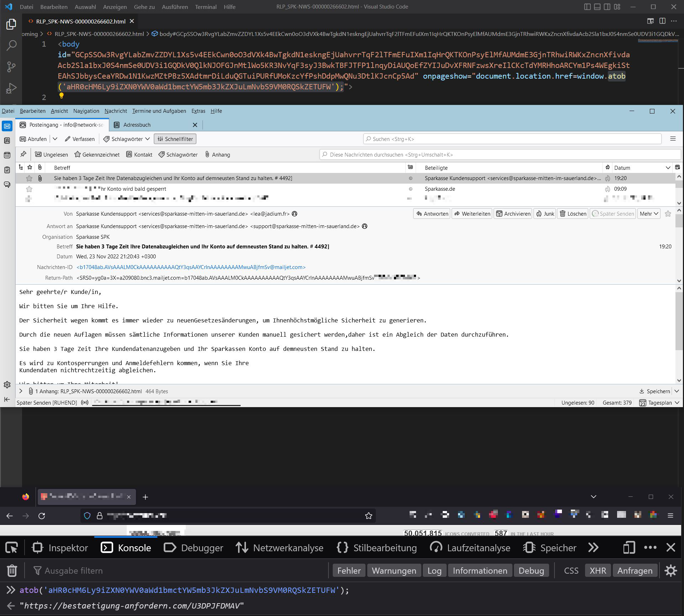
Task: Open the Schlagwörter toolbar dropdown
Action: coord(126,139)
